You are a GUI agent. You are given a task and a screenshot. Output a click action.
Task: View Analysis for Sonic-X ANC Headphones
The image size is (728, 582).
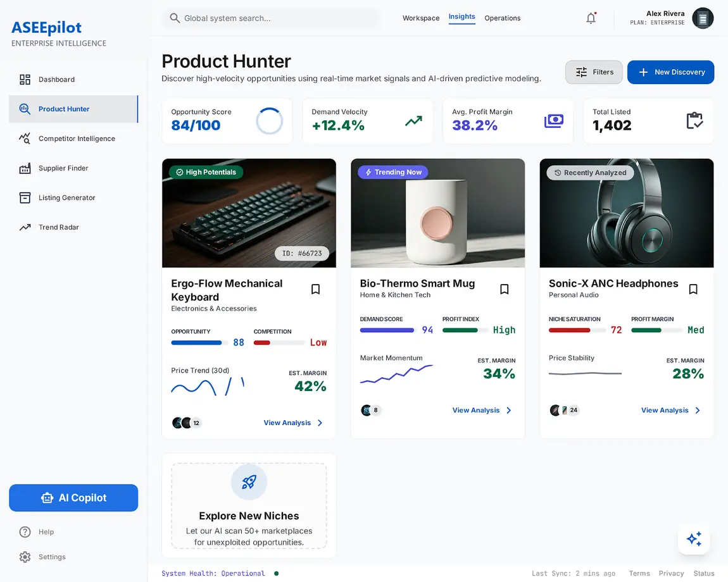[671, 411]
